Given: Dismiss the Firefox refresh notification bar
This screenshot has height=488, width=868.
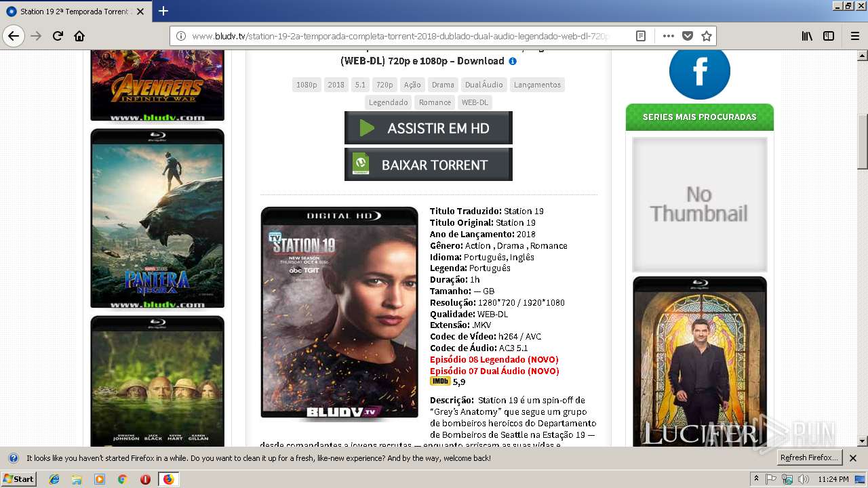Looking at the screenshot, I should pyautogui.click(x=853, y=458).
